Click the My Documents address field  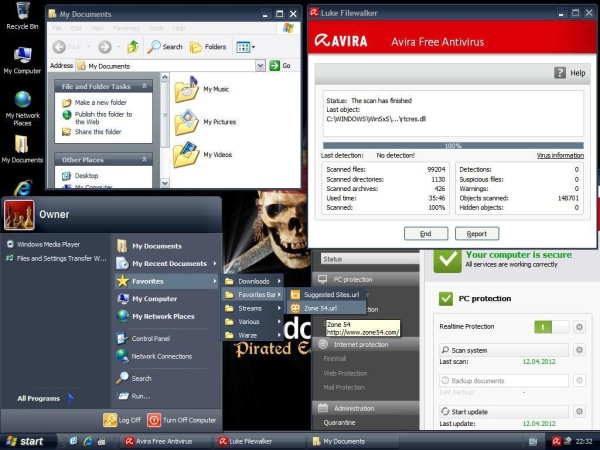pyautogui.click(x=166, y=66)
